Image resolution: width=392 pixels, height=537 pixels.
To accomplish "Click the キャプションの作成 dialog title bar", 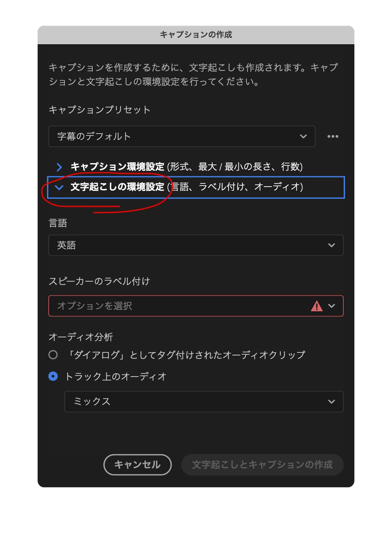I will (196, 35).
